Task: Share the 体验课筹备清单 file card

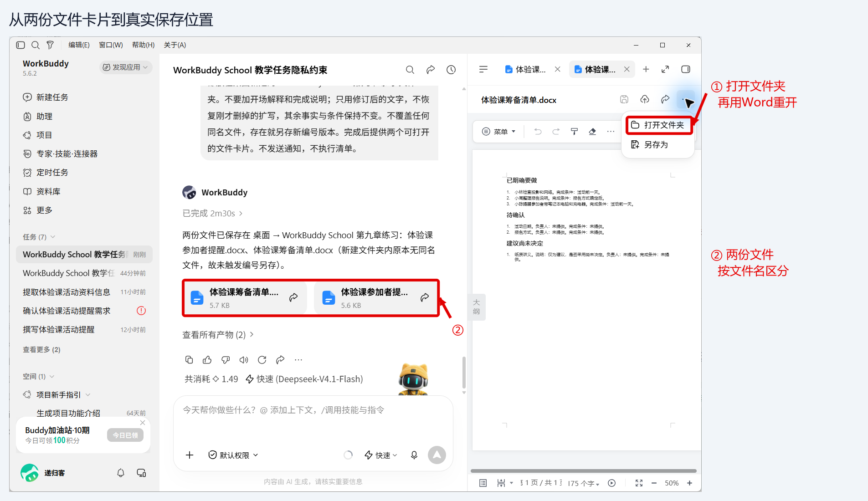Action: [x=293, y=297]
